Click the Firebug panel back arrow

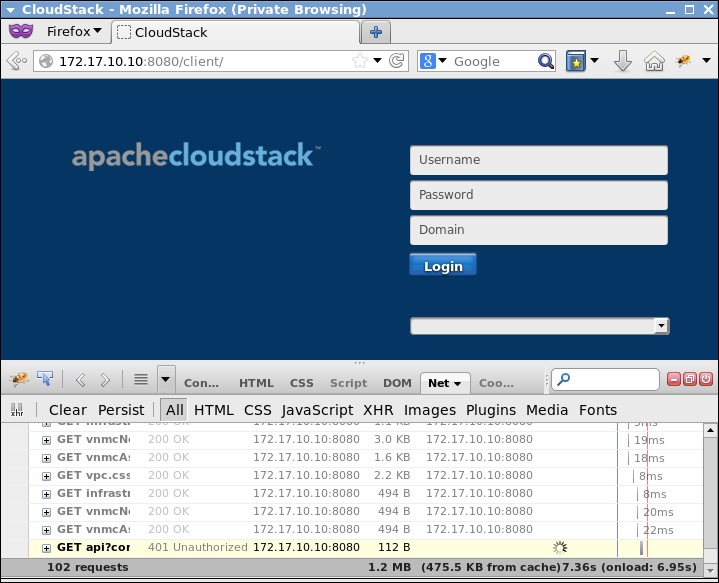point(81,380)
